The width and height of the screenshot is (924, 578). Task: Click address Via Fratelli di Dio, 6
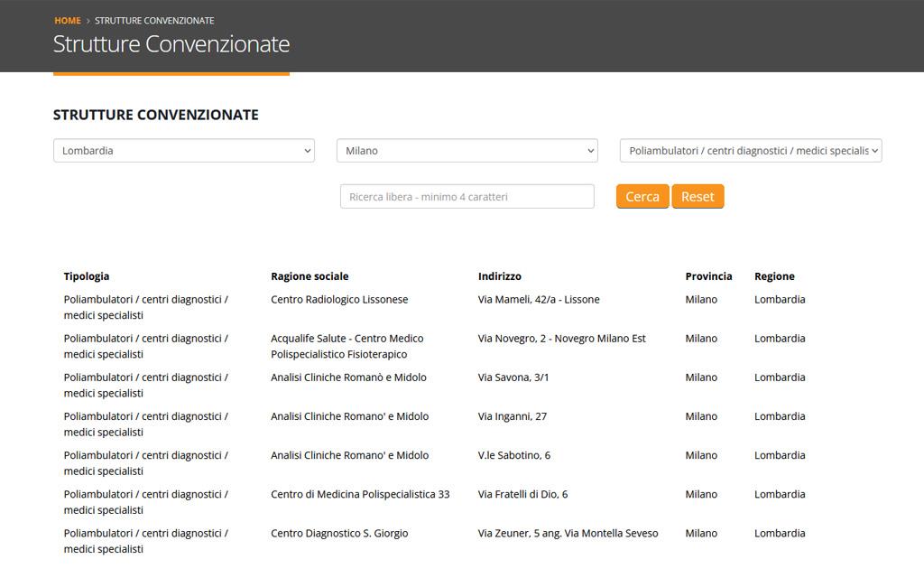522,494
